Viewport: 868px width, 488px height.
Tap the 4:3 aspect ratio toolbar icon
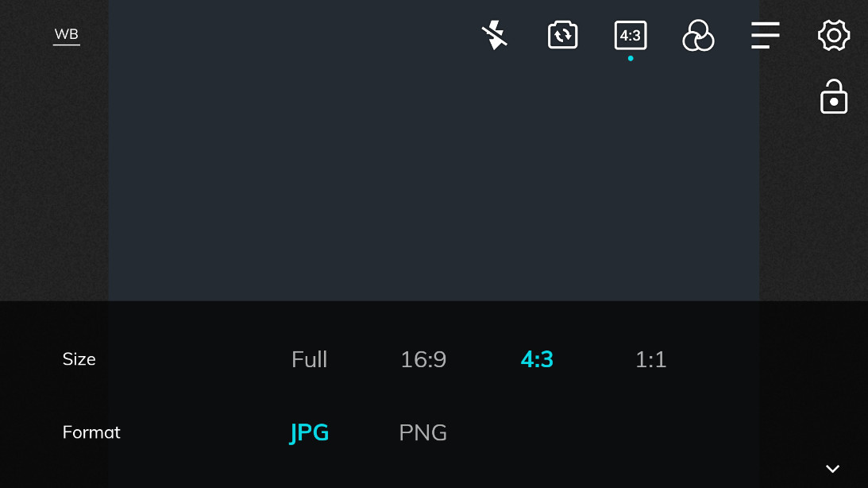[631, 36]
